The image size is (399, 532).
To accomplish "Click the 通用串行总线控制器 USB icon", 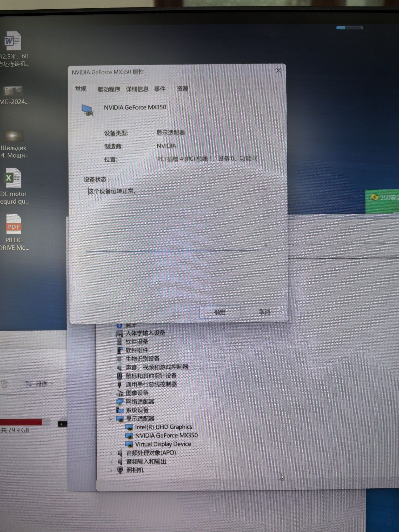I will (x=119, y=384).
